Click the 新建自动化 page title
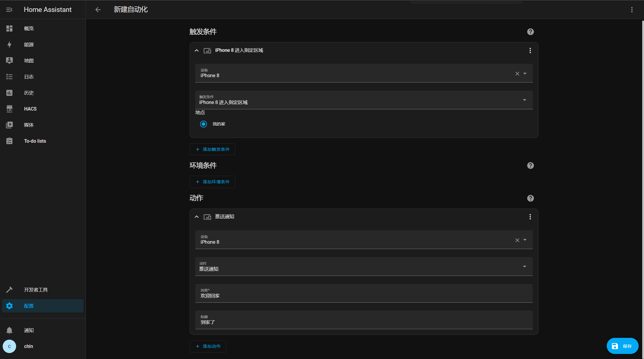Viewport: 644px width, 359px height. [x=131, y=10]
